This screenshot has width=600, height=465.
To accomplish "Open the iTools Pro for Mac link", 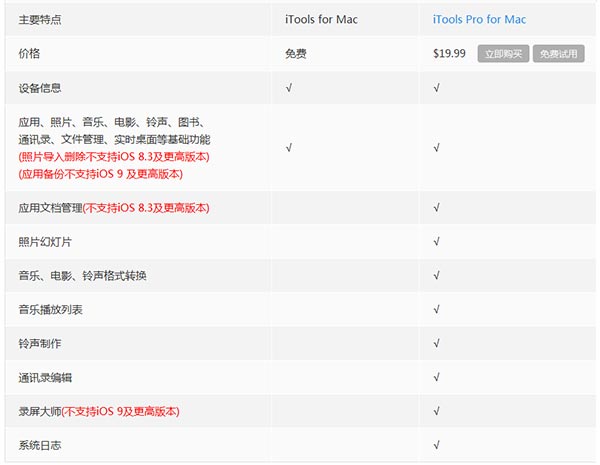I will coord(479,19).
